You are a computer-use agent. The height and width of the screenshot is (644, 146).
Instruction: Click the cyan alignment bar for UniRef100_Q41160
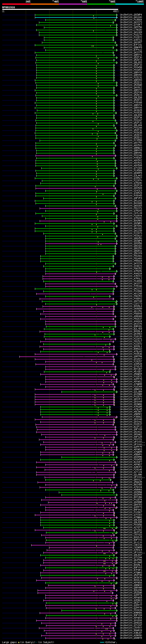76,18
